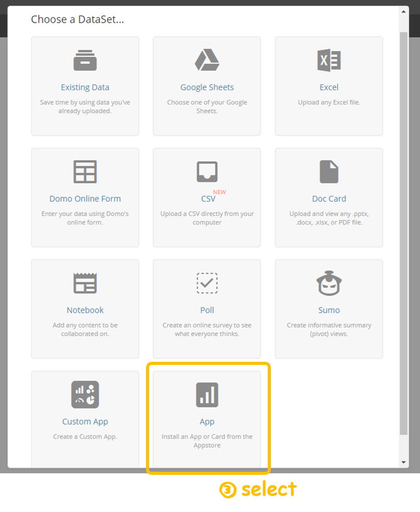The height and width of the screenshot is (512, 420).
Task: Select the CSV title link
Action: [x=208, y=199]
